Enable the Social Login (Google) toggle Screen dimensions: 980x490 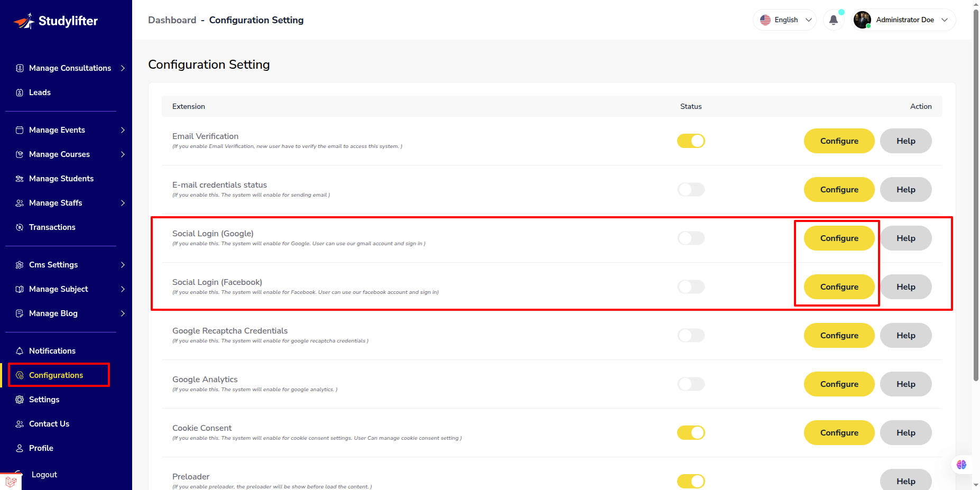click(691, 238)
